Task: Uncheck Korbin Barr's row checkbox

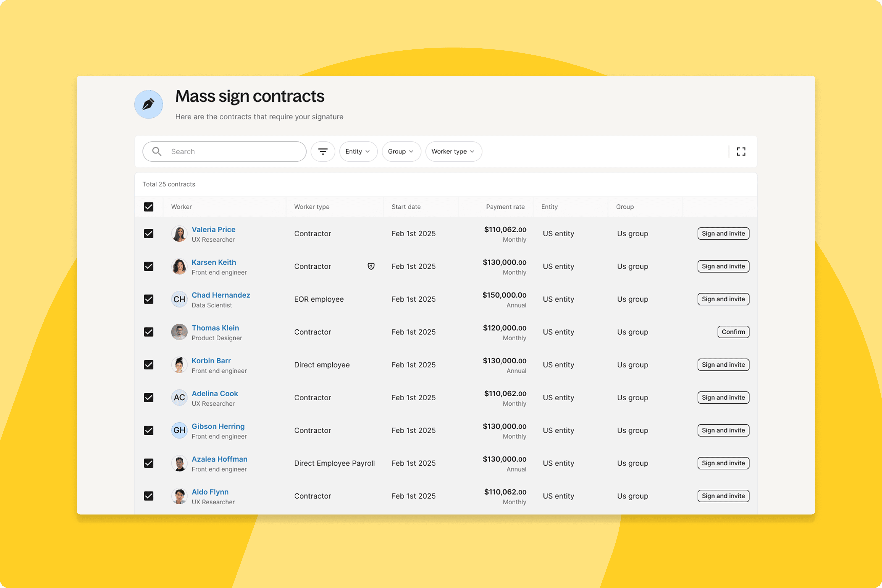Action: (x=148, y=365)
